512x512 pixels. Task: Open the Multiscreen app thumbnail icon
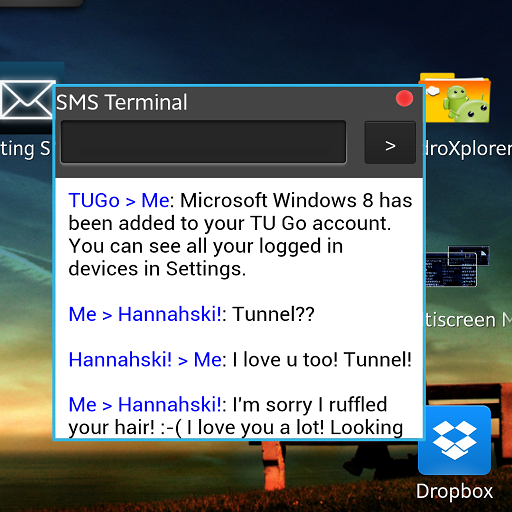pos(457,266)
